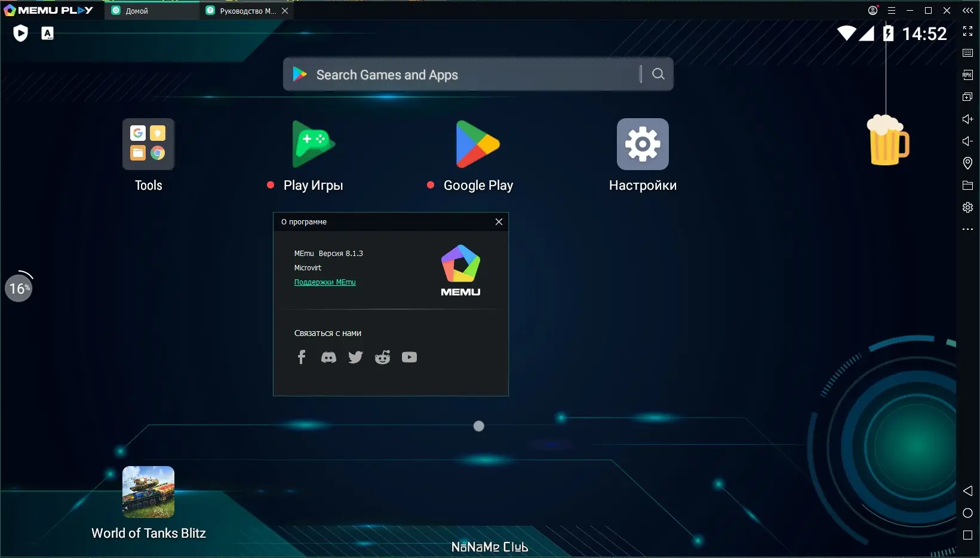Click the battery charging status icon

[888, 33]
